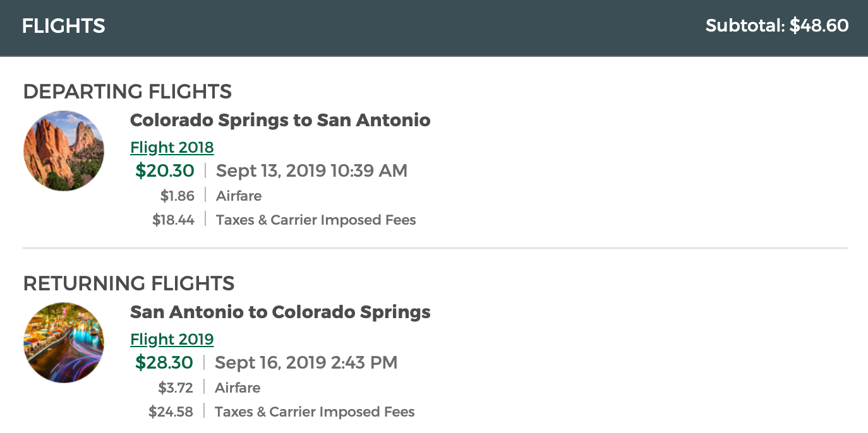This screenshot has width=868, height=433.
Task: Click the FLIGHTS header label
Action: click(x=63, y=26)
